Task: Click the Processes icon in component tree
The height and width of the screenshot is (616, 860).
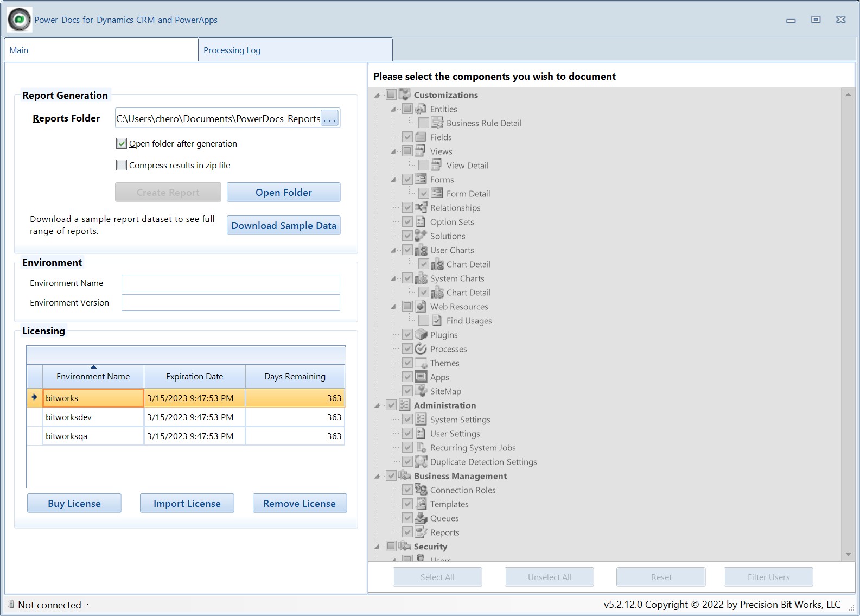Action: [421, 349]
